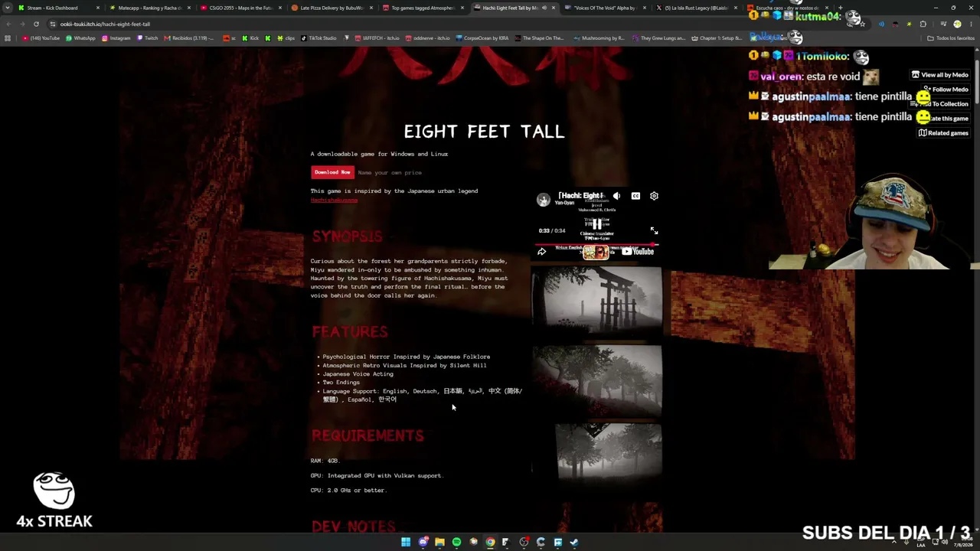The height and width of the screenshot is (551, 980).
Task: Seek on the video progress bar
Action: pyautogui.click(x=596, y=244)
